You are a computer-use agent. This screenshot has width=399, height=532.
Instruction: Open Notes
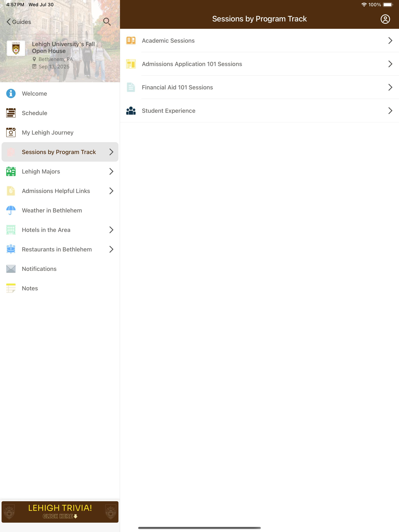coord(60,288)
